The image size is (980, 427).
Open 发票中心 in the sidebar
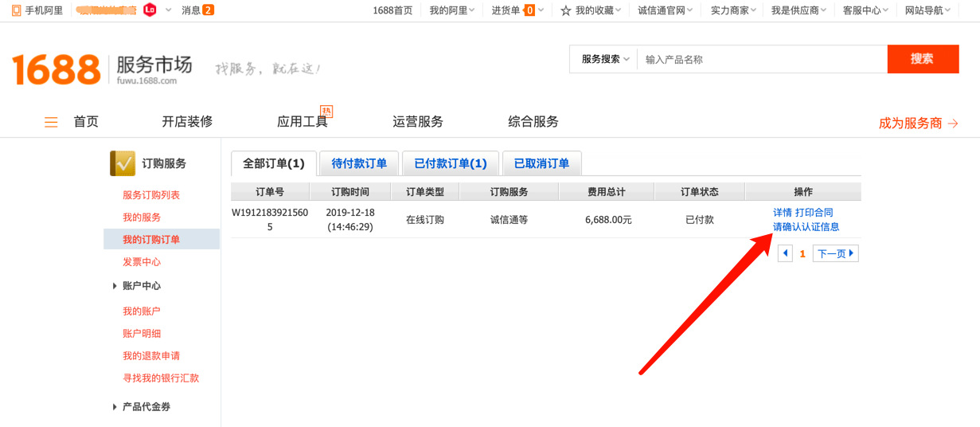point(142,262)
